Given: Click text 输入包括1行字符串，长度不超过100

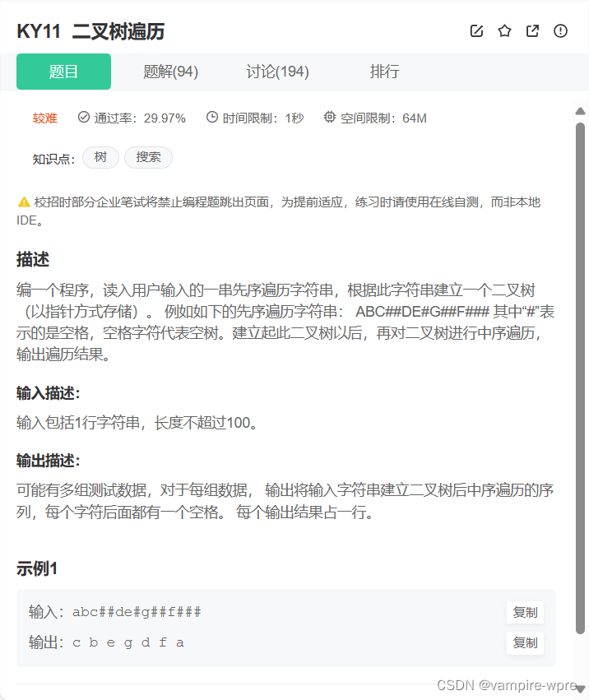Looking at the screenshot, I should tap(137, 422).
